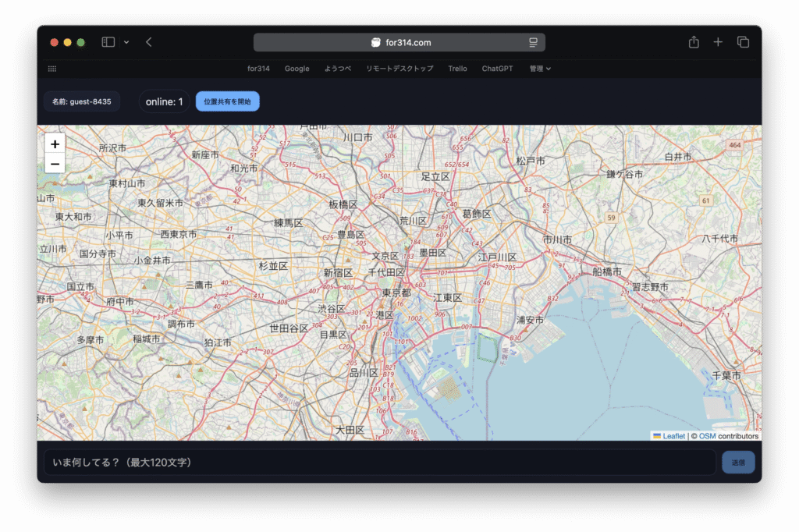This screenshot has width=799, height=532.
Task: Click the 調布市 label on map
Action: [x=181, y=324]
